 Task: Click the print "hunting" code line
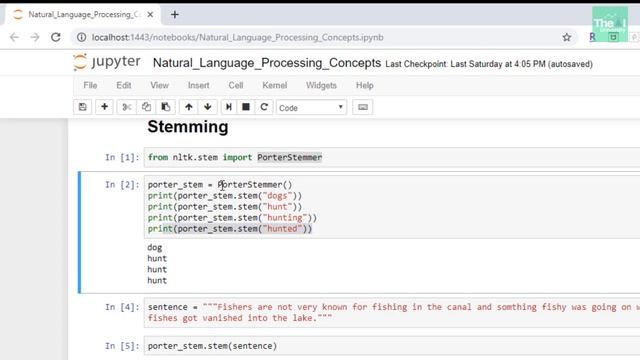point(232,218)
